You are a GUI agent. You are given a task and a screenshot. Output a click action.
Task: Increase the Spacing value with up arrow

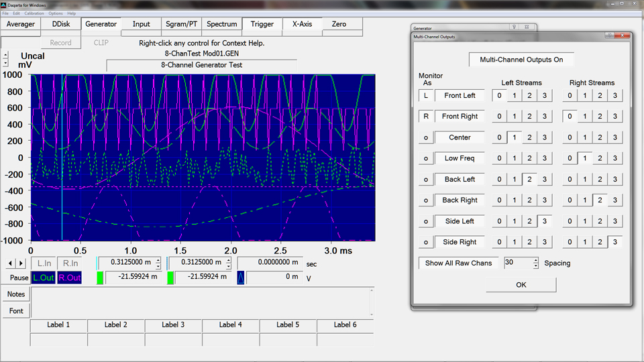535,260
